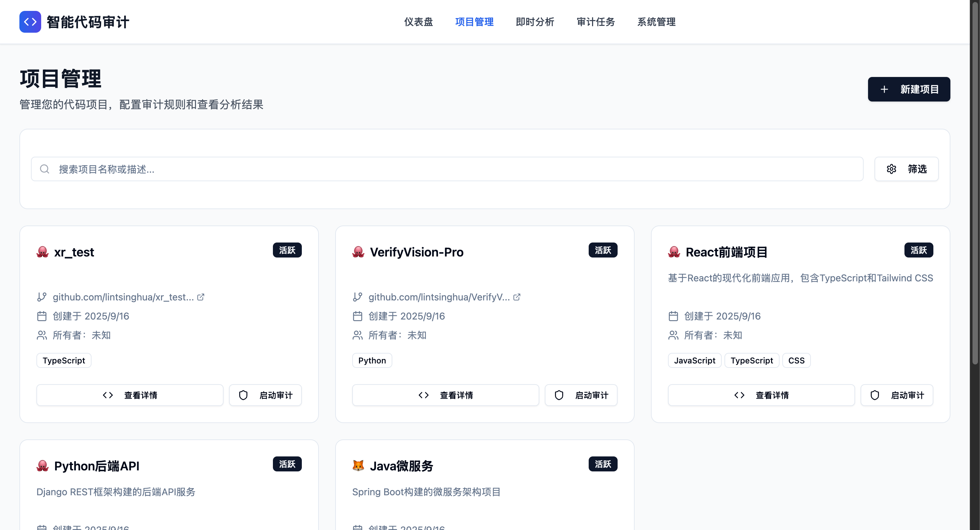Select the TypeScript tag on xr_test card
This screenshot has height=530, width=980.
click(x=64, y=360)
